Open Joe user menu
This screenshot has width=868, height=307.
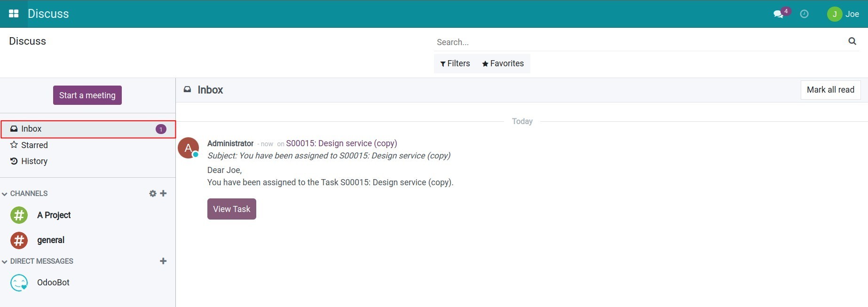[843, 14]
